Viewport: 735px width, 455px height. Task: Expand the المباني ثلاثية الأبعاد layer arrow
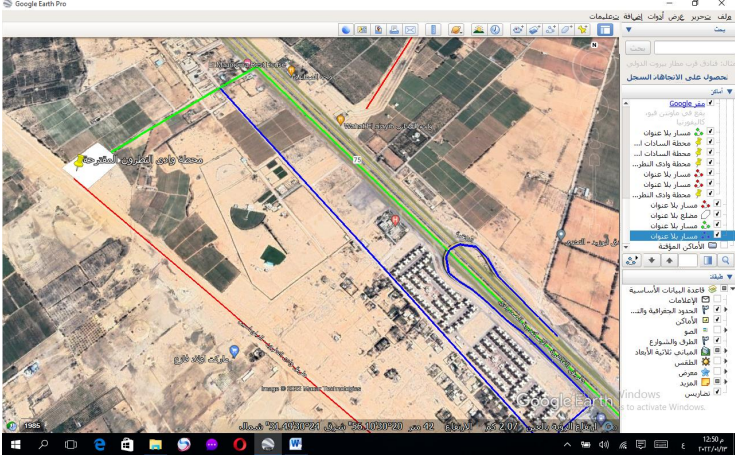click(726, 351)
